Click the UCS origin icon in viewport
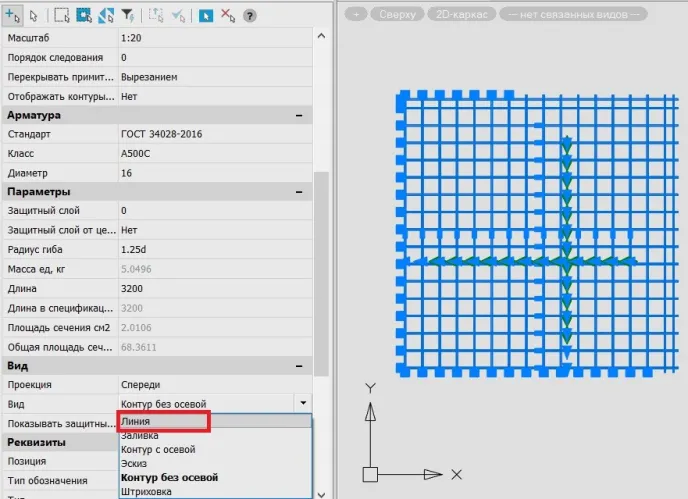 (x=371, y=473)
